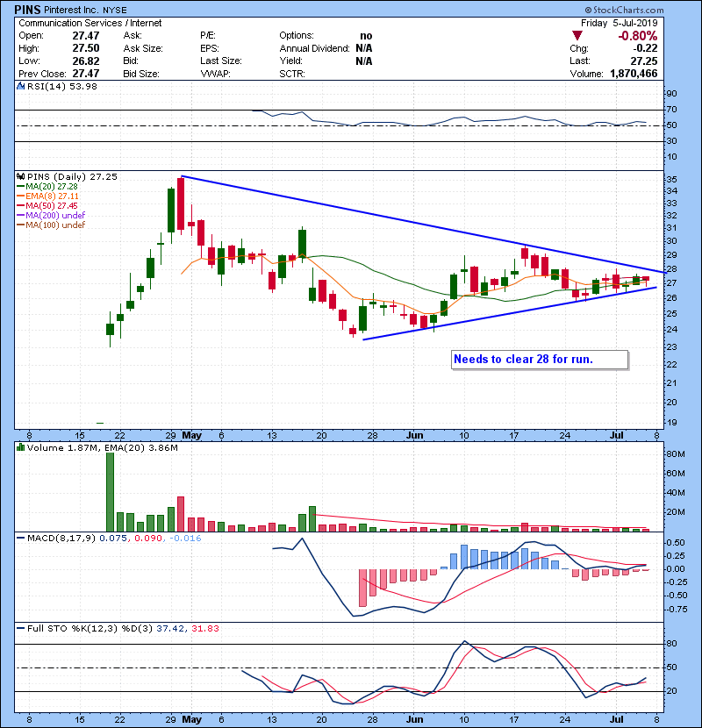Image resolution: width=702 pixels, height=728 pixels.
Task: Click the stochastic %D value 31.83
Action: coord(204,628)
